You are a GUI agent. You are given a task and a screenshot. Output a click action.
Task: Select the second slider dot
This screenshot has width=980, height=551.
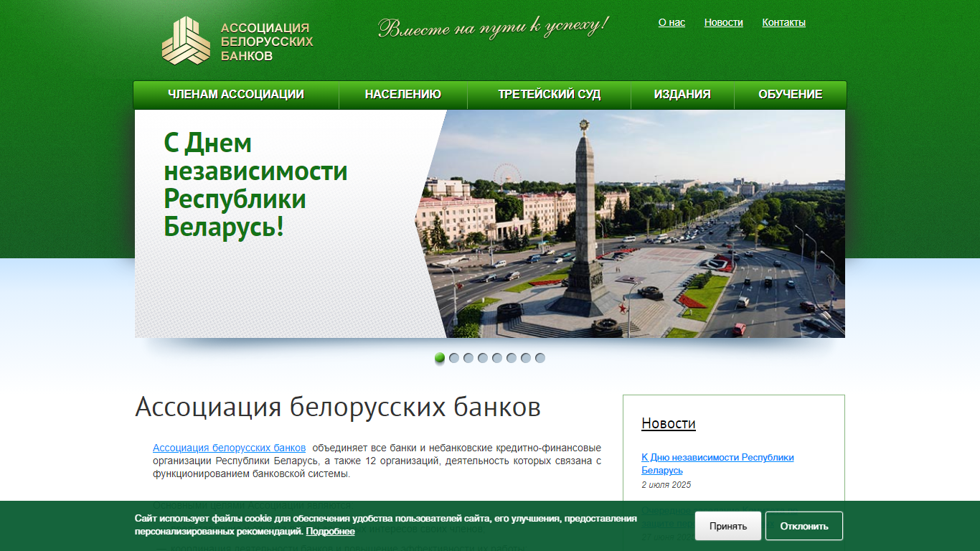tap(454, 358)
